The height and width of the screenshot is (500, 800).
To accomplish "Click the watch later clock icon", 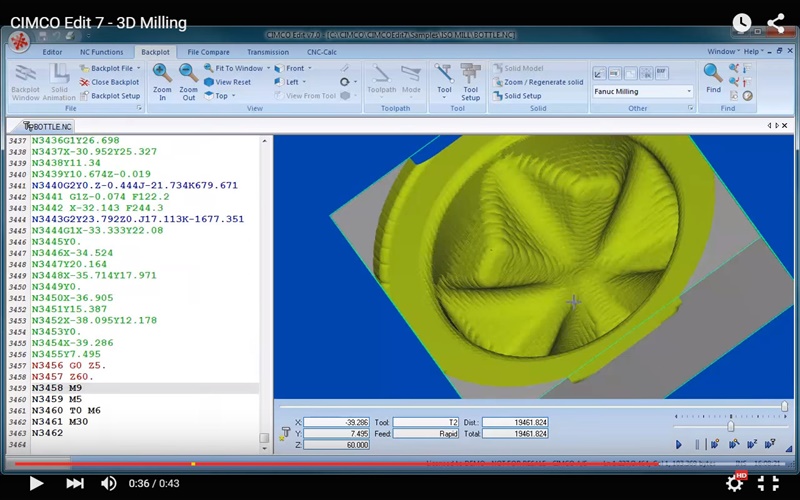I will (x=741, y=23).
